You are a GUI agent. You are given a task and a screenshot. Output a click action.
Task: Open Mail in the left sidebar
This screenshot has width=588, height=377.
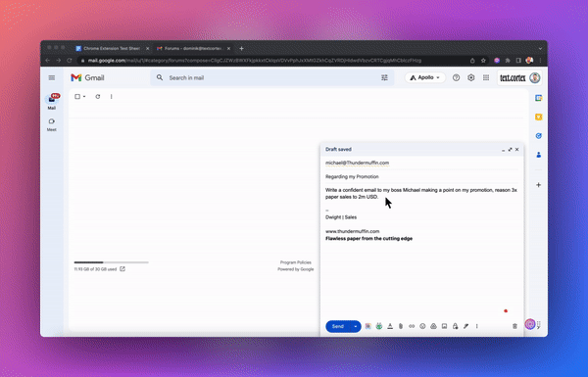52,102
